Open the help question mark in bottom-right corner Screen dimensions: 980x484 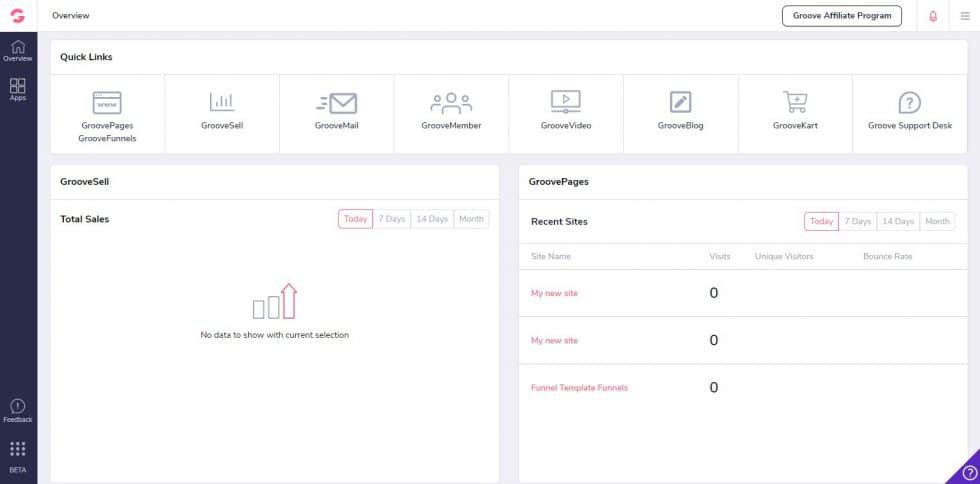(x=969, y=473)
